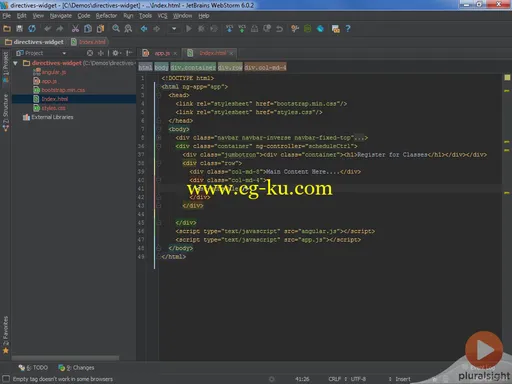This screenshot has height=384, width=512.
Task: Click the VCS Commit Changes icon
Action: coord(242,29)
